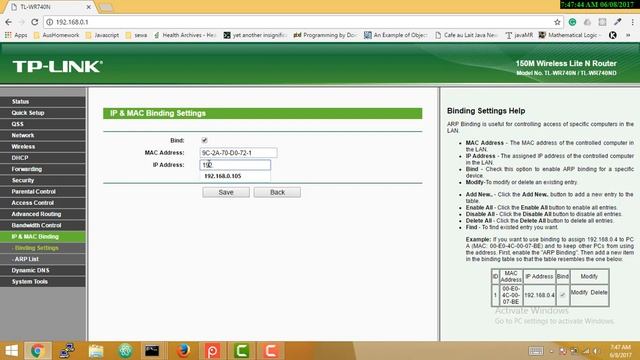
Task: Bookmark this page with the star icon
Action: coord(557,22)
